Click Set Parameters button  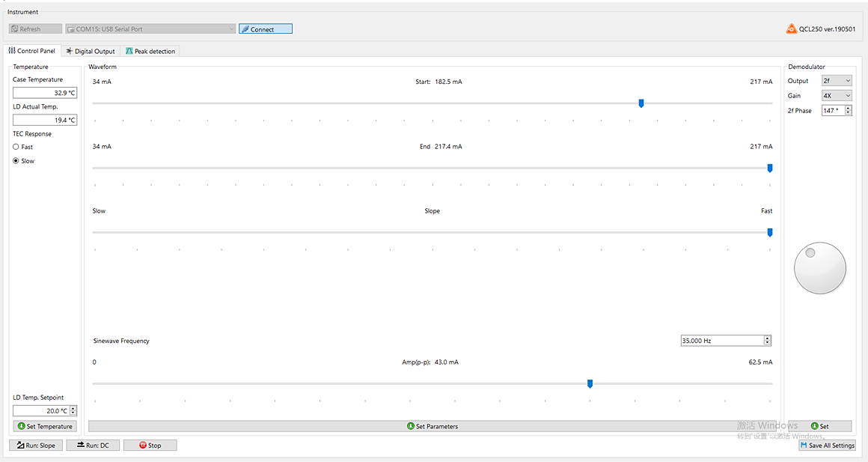(x=432, y=427)
